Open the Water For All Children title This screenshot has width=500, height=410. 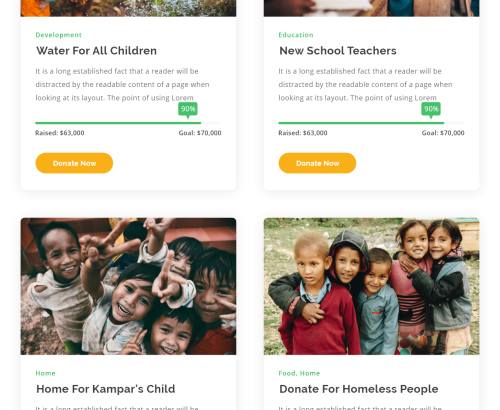coord(96,51)
